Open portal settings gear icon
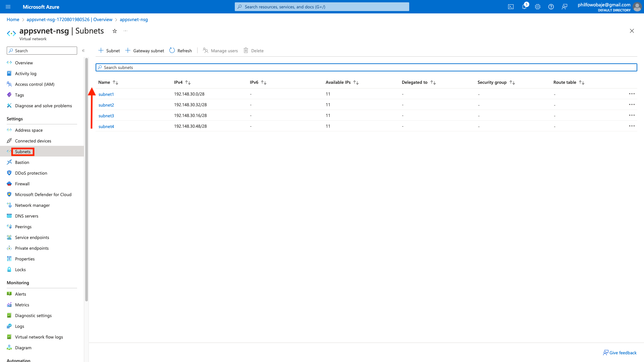This screenshot has height=362, width=644. (x=538, y=7)
